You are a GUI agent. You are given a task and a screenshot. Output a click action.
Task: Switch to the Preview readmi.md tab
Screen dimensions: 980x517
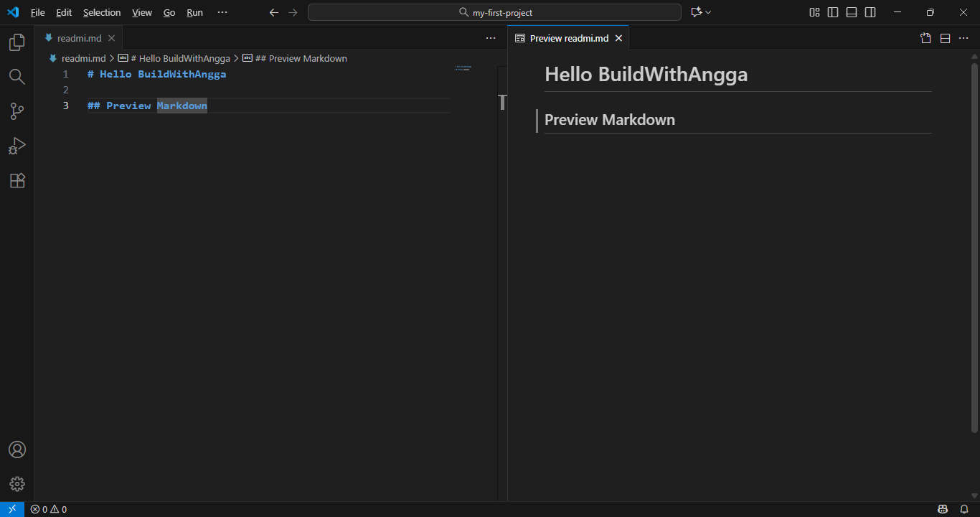tap(567, 37)
